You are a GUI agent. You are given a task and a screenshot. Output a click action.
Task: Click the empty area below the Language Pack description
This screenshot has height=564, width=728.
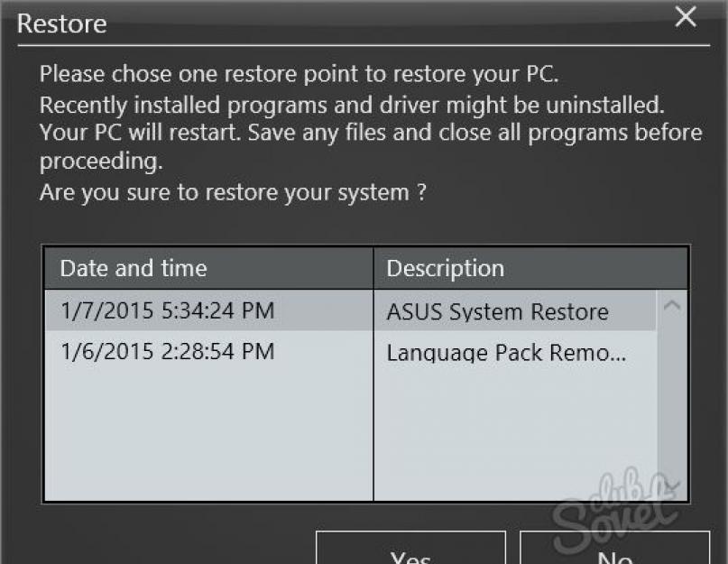pos(514,433)
